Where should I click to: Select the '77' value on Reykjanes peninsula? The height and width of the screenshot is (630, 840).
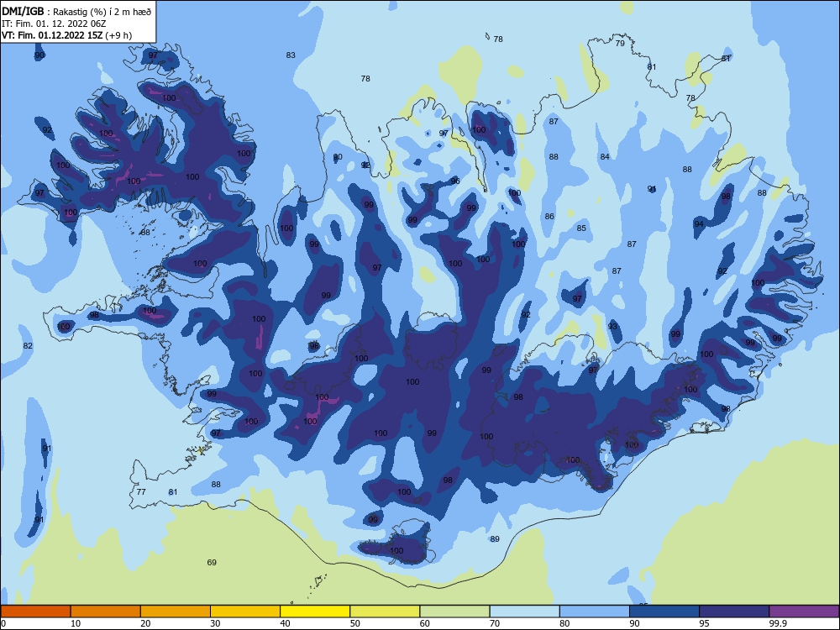141,491
